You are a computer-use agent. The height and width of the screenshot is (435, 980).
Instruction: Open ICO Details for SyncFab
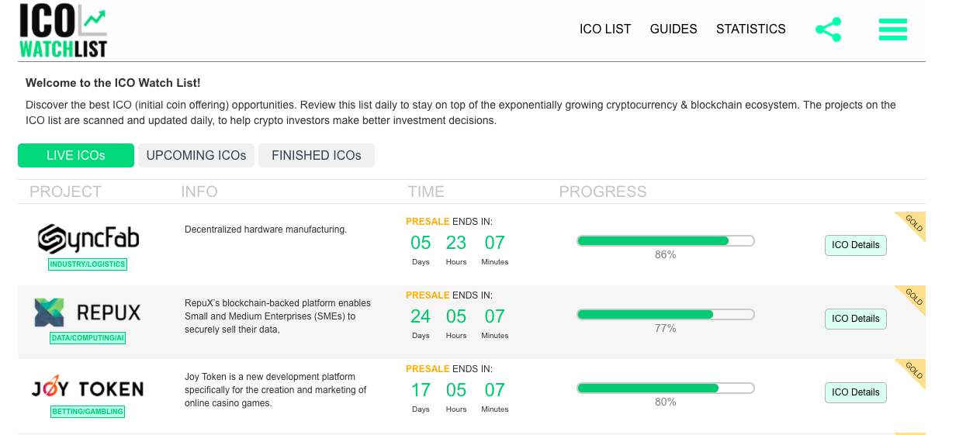point(855,245)
